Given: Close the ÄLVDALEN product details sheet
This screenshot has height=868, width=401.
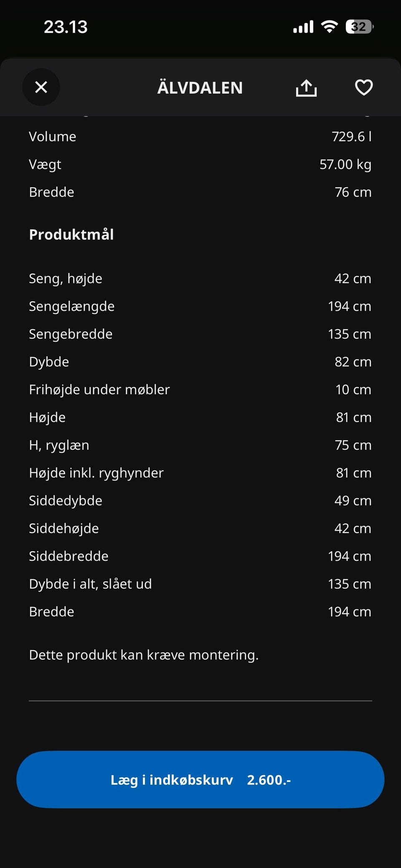Looking at the screenshot, I should point(41,87).
